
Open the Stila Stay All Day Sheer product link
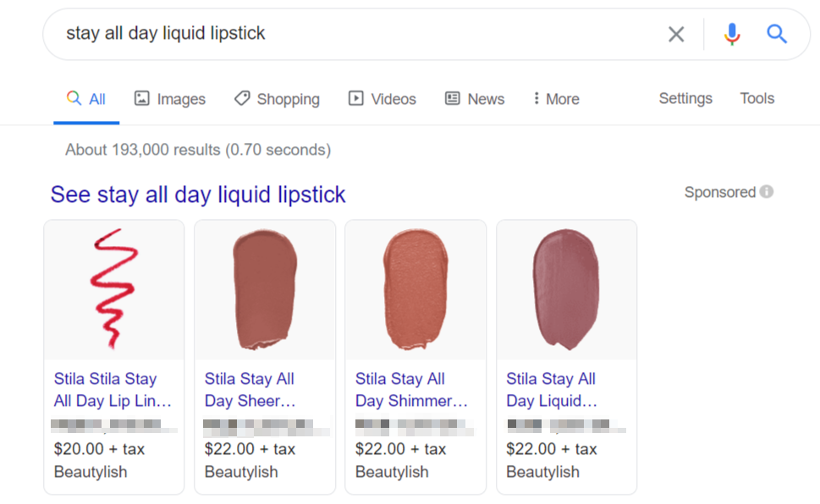click(250, 390)
